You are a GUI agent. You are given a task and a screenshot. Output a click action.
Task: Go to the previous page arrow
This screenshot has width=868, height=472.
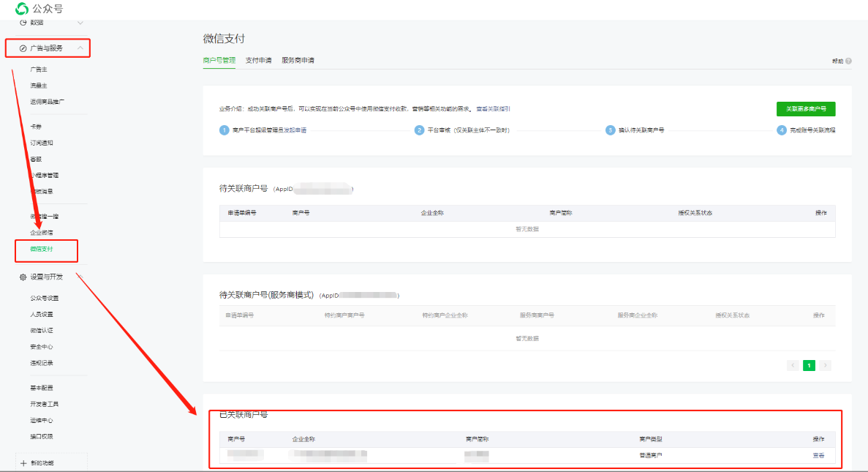793,365
